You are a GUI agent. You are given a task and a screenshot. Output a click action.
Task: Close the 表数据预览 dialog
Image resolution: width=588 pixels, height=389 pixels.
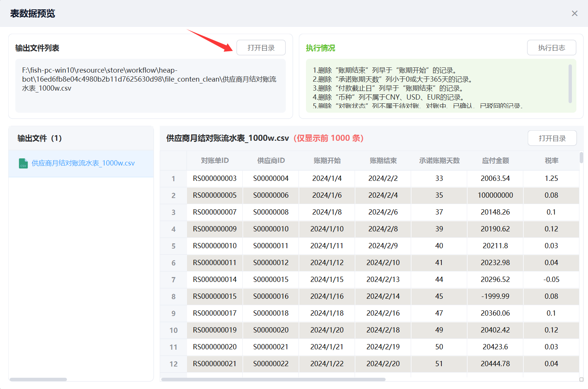point(575,13)
